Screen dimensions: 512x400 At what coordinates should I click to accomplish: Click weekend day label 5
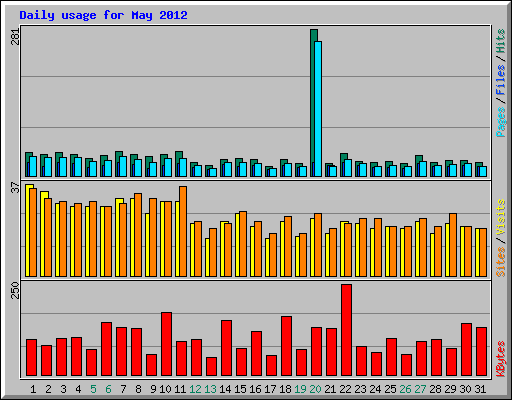pos(93,389)
